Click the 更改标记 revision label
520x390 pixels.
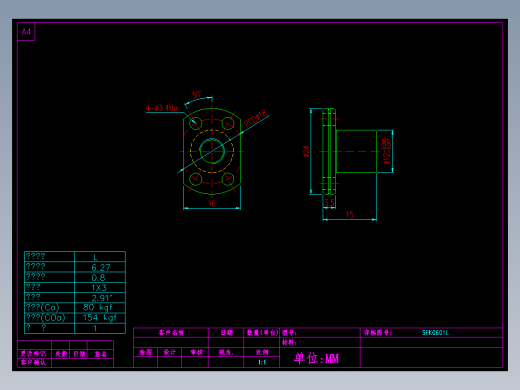tap(33, 354)
